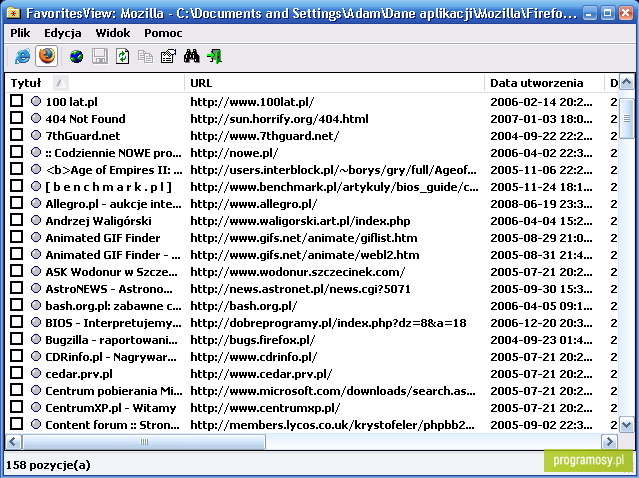Click the horizontal scrollbar thumb
The image size is (639, 478).
(144, 442)
